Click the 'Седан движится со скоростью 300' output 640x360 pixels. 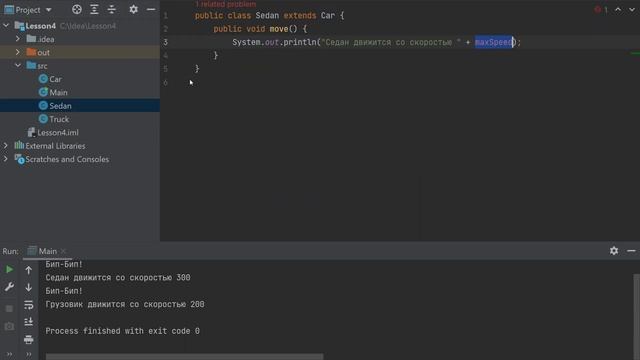(x=118, y=278)
